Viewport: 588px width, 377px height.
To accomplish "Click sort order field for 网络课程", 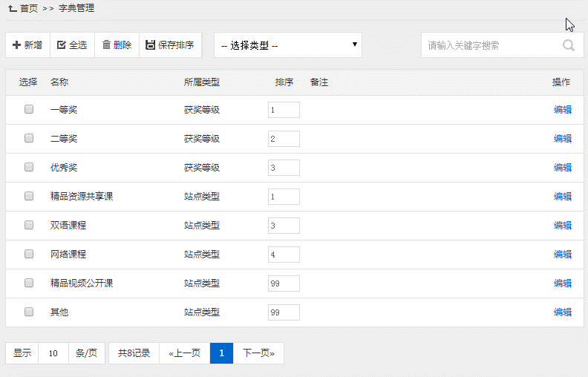I will 284,255.
